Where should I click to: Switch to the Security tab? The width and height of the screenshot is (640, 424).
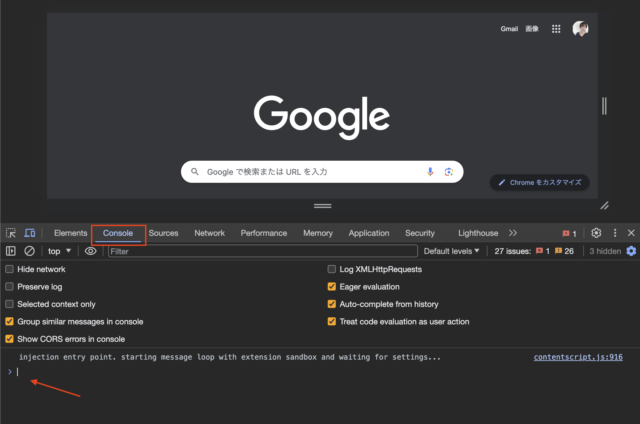point(420,233)
